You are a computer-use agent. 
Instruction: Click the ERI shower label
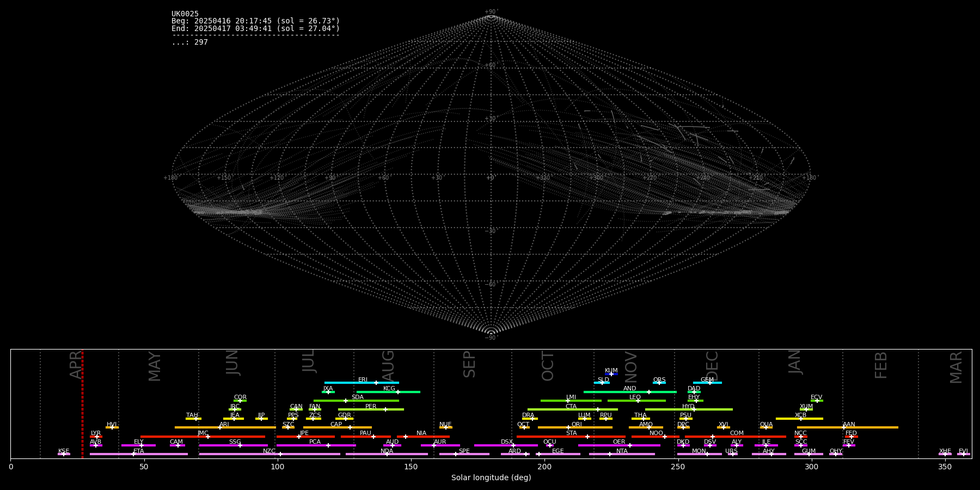click(x=363, y=380)
